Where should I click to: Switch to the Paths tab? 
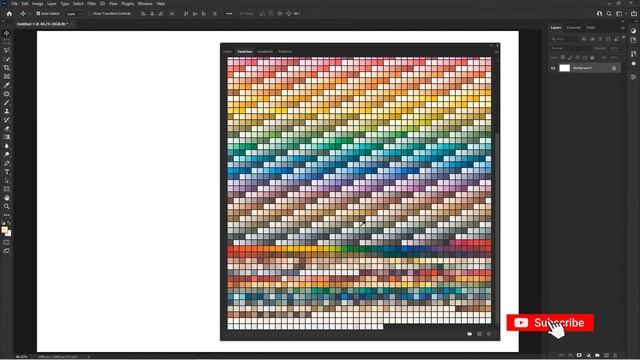coord(591,28)
